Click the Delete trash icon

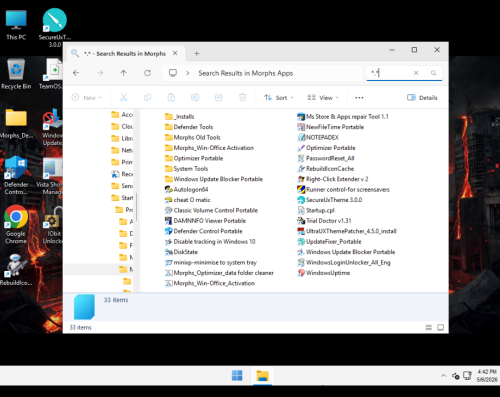pyautogui.click(x=243, y=97)
